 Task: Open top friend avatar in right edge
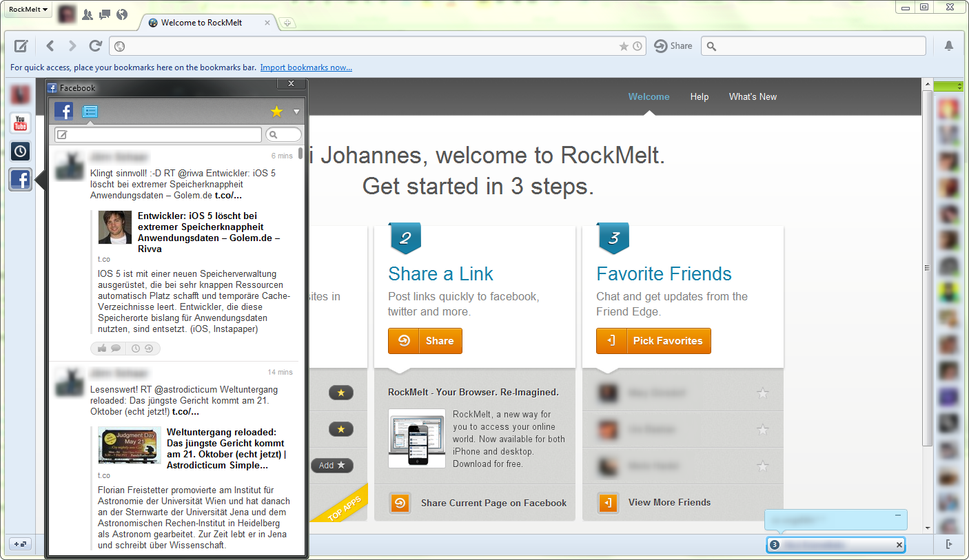(948, 109)
